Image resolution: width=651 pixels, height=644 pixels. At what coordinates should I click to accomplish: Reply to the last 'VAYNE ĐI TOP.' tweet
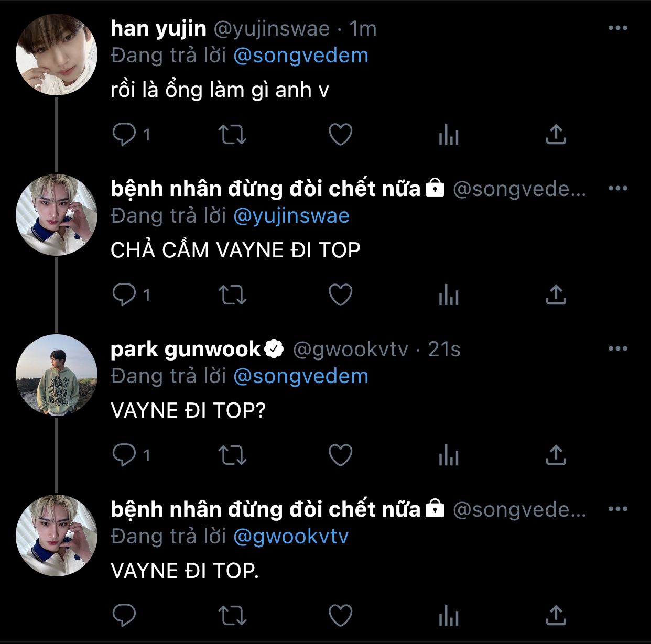(x=124, y=616)
